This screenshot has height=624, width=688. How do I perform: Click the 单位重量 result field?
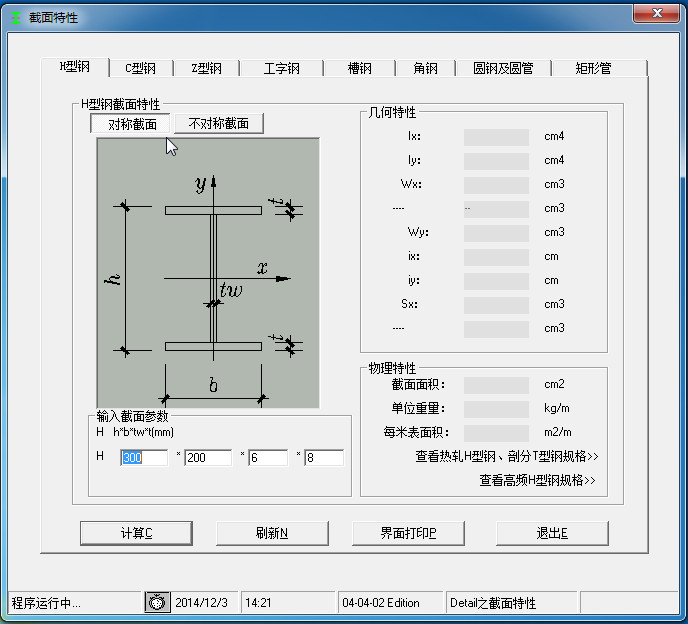[496, 409]
